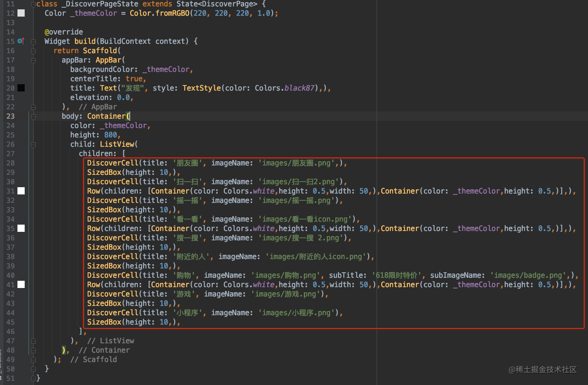Click the ListView closing fold marker on line 47
Screen dimensions: 588x385
[x=33, y=341]
